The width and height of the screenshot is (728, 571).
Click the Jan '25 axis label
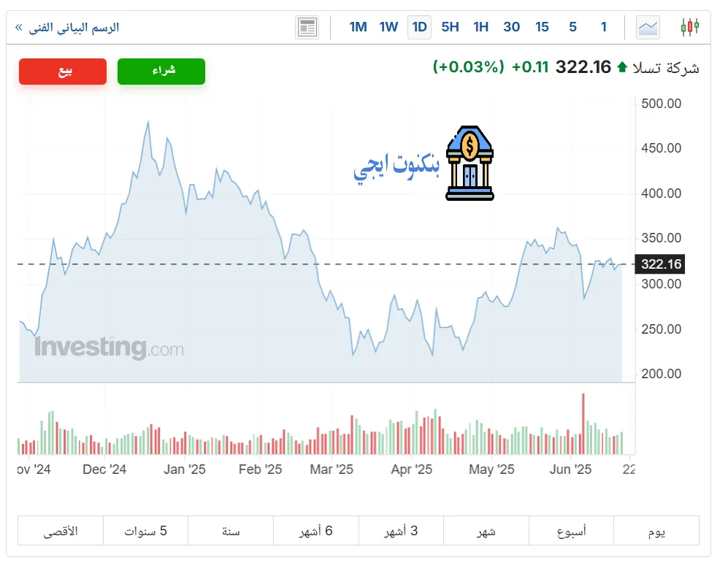pyautogui.click(x=184, y=470)
